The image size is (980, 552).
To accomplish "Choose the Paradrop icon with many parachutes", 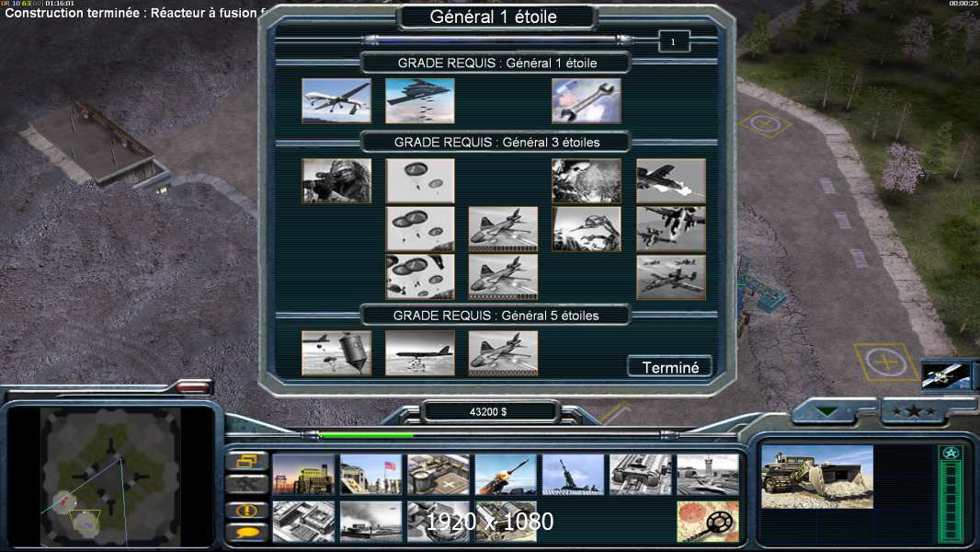I will pyautogui.click(x=420, y=277).
